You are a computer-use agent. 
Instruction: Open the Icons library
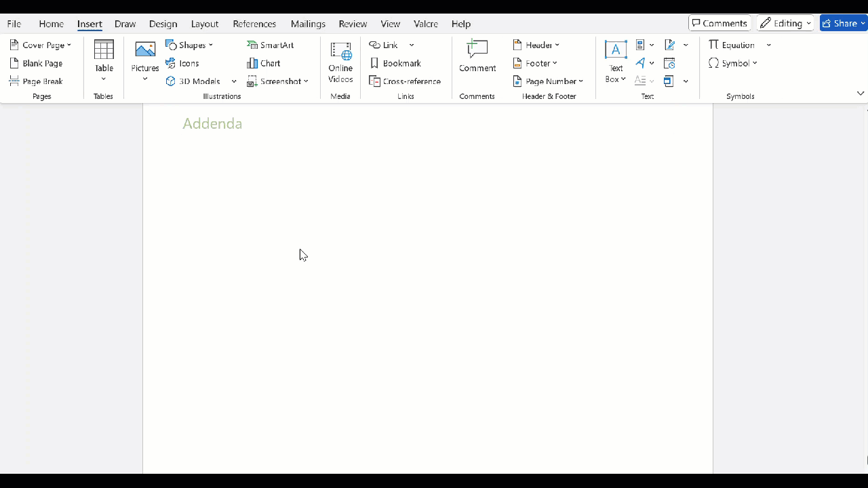(182, 63)
